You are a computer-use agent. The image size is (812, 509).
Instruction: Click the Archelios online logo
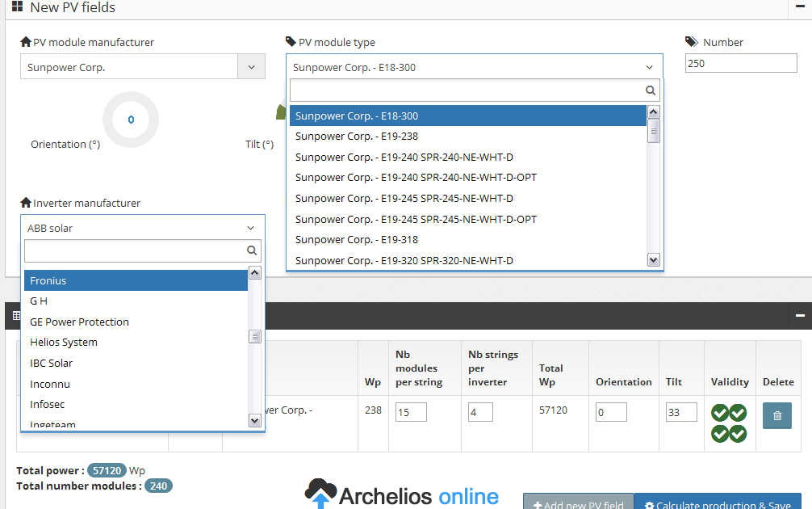pyautogui.click(x=401, y=493)
